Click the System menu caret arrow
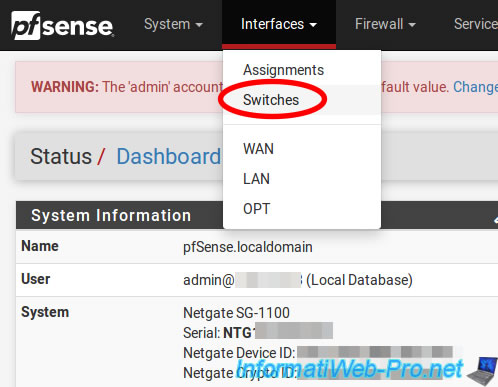 199,25
